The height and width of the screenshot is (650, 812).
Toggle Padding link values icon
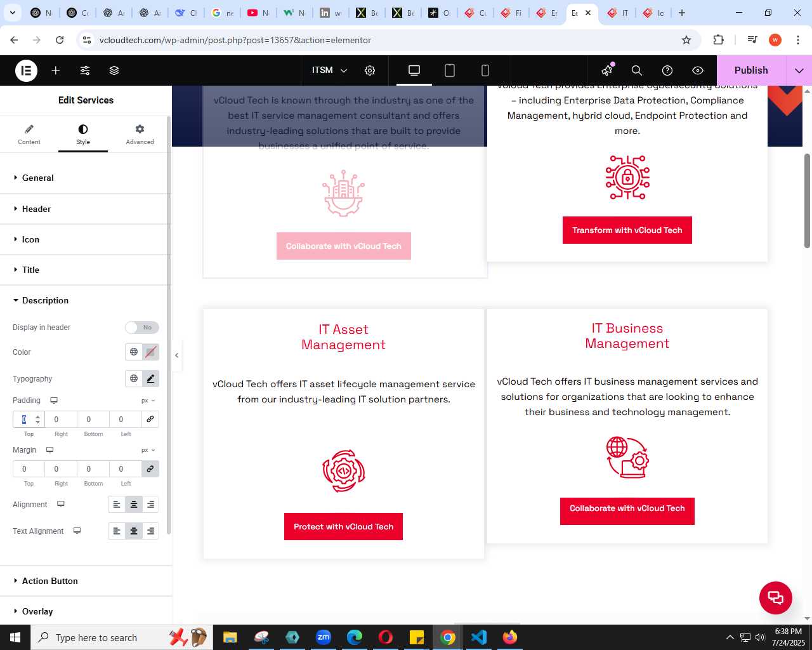150,419
